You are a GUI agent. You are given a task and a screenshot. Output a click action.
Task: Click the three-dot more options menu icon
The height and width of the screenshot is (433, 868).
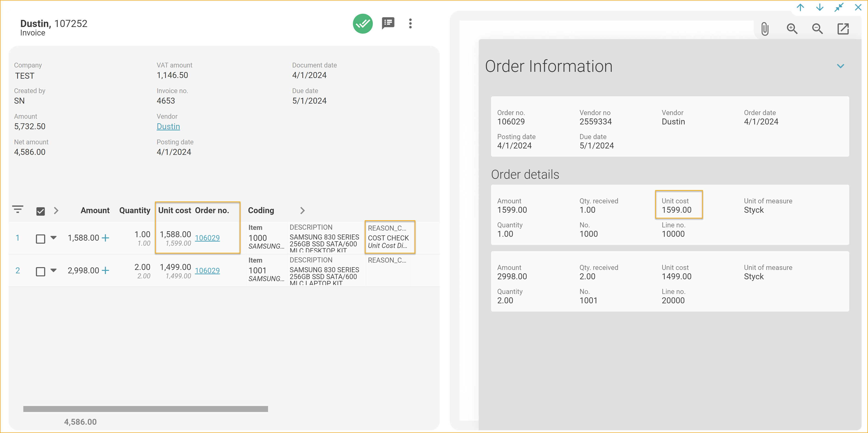point(410,23)
